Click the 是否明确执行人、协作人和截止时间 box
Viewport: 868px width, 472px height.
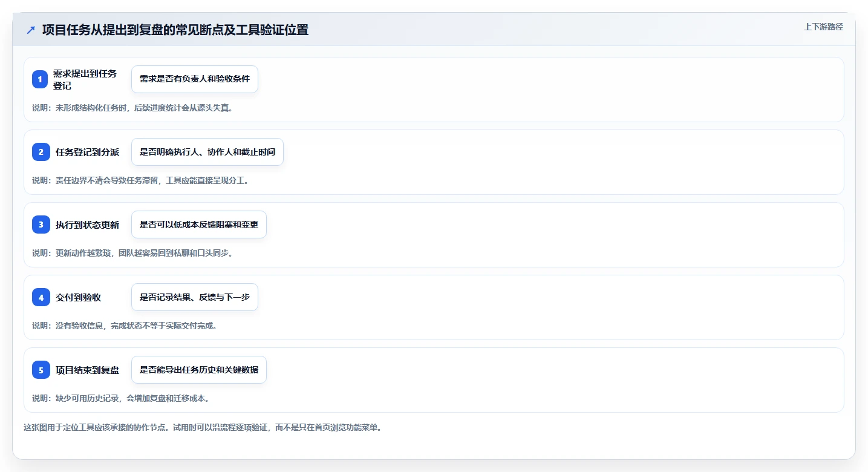click(x=207, y=152)
